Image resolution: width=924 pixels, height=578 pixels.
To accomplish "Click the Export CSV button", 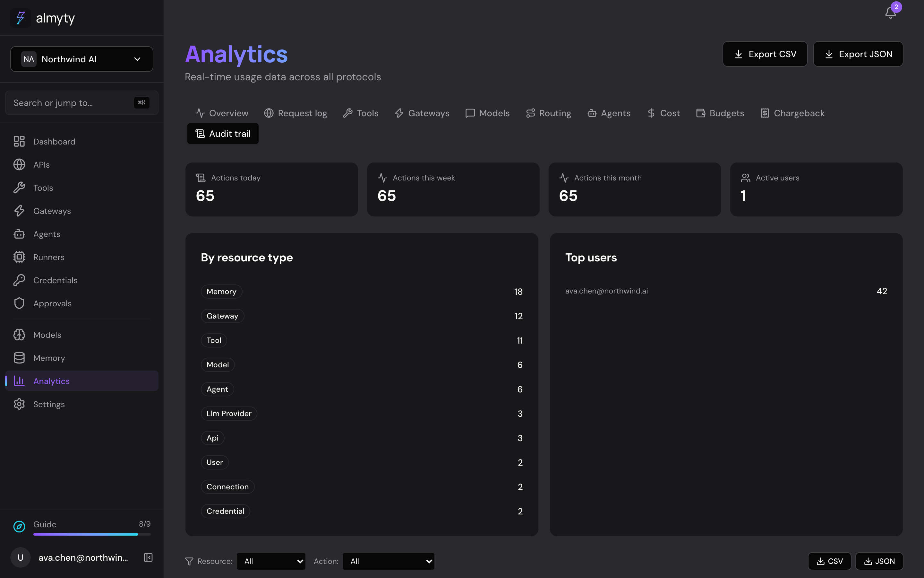I will tap(765, 54).
